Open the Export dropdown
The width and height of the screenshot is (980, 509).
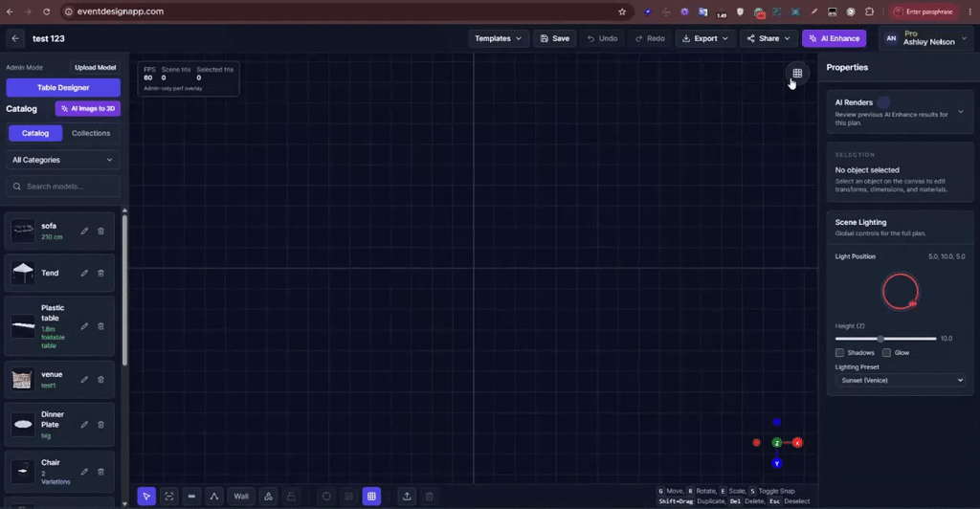tap(705, 38)
